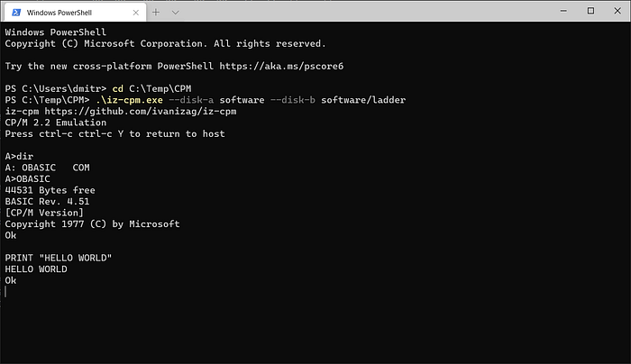Maximize the terminal window
The height and width of the screenshot is (364, 631).
(590, 11)
